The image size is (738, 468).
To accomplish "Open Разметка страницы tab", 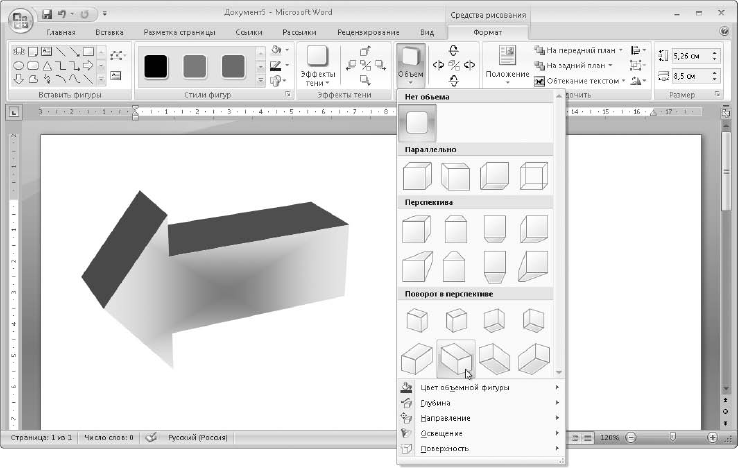I will 179,32.
